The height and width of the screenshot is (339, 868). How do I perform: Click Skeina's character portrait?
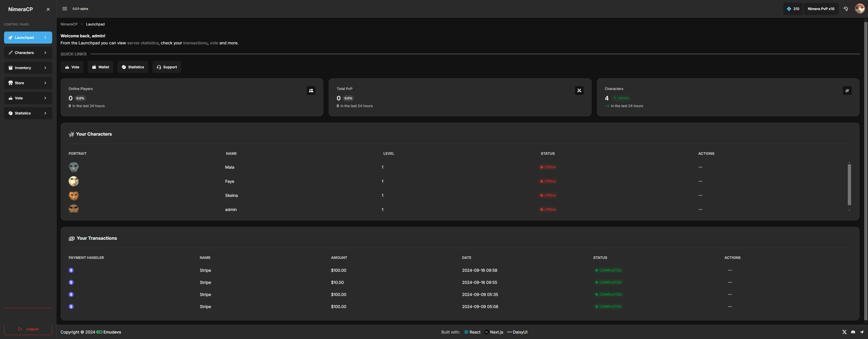74,195
